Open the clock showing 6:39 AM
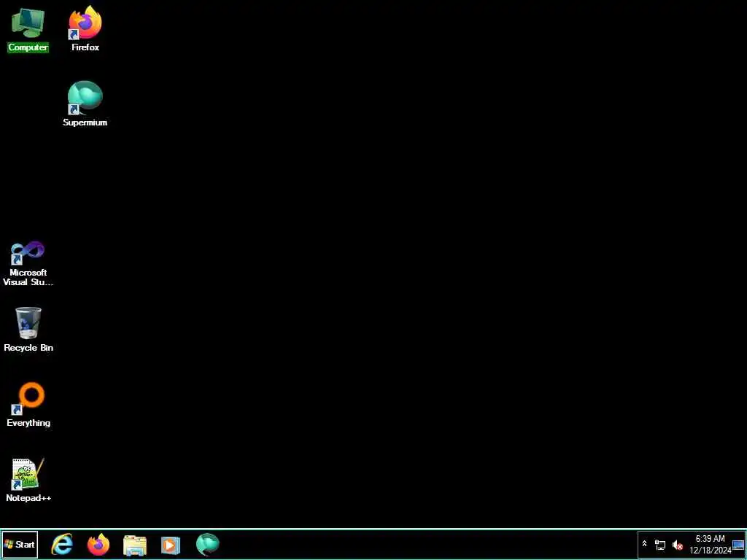 coord(711,544)
